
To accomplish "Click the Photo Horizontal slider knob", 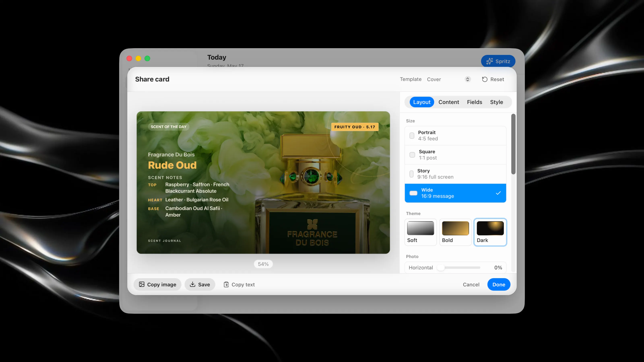I will tap(441, 267).
